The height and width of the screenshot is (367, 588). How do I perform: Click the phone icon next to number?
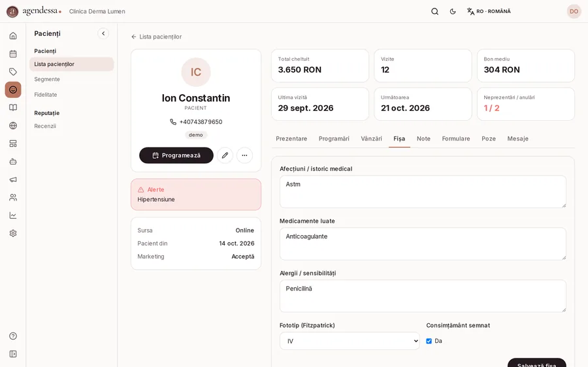pos(173,122)
